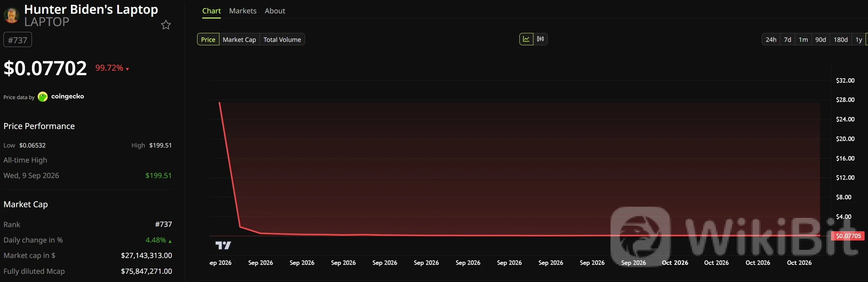Viewport: 868px width, 282px height.
Task: Click the 99.72% price change value
Action: click(109, 68)
